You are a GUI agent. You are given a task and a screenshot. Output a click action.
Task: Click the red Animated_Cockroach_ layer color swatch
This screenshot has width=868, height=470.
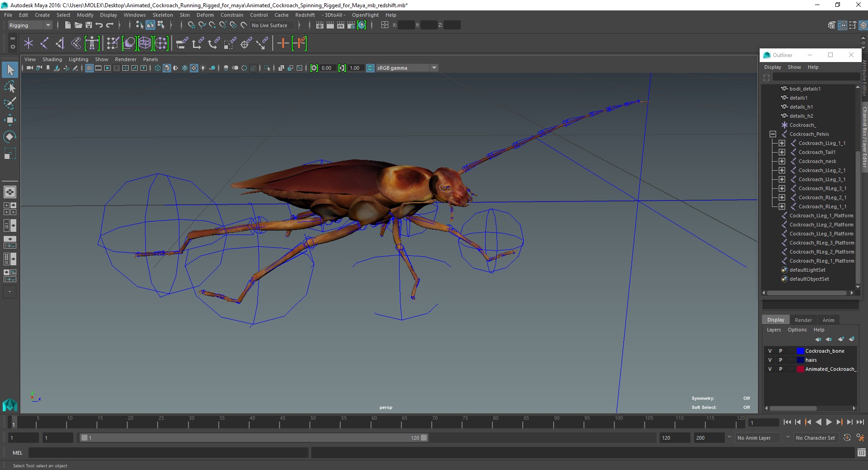800,369
